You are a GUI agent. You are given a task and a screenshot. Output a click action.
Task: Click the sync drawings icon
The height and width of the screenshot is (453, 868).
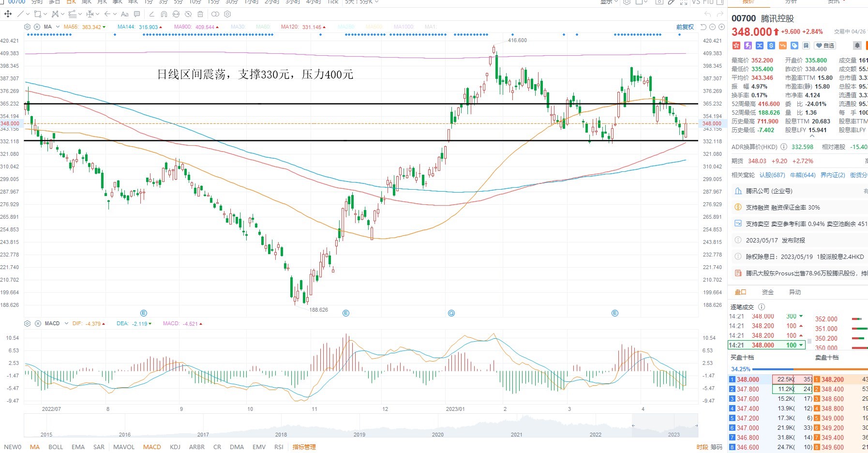(x=176, y=14)
